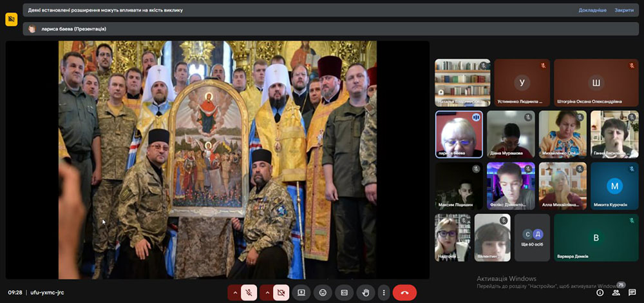The width and height of the screenshot is (644, 303).
Task: Leave the call with red hang-up button
Action: pos(404,292)
